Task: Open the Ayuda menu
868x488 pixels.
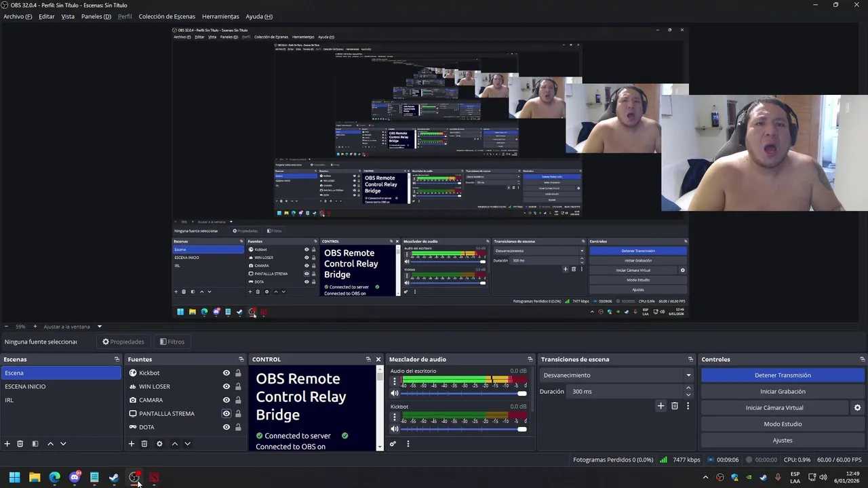Action: [x=259, y=16]
